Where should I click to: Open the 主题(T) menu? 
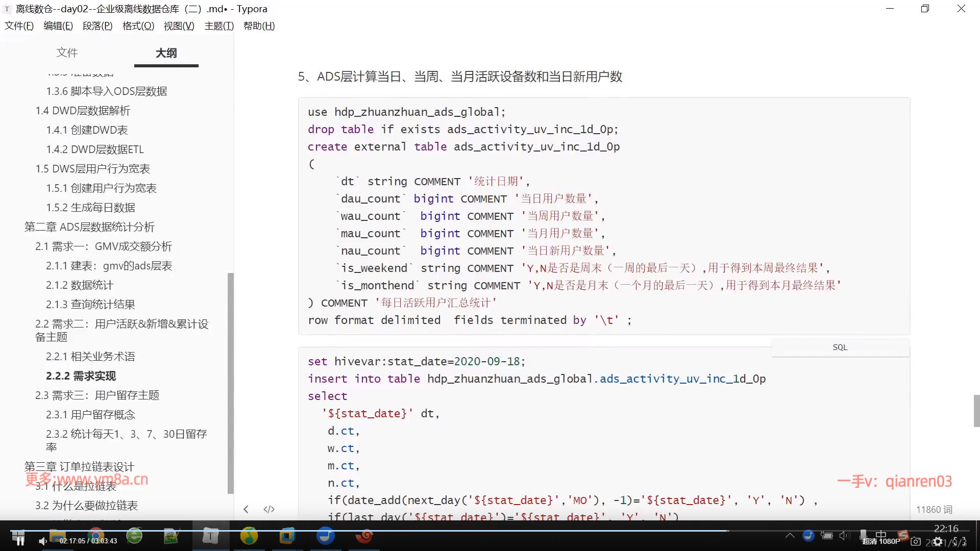tap(219, 26)
